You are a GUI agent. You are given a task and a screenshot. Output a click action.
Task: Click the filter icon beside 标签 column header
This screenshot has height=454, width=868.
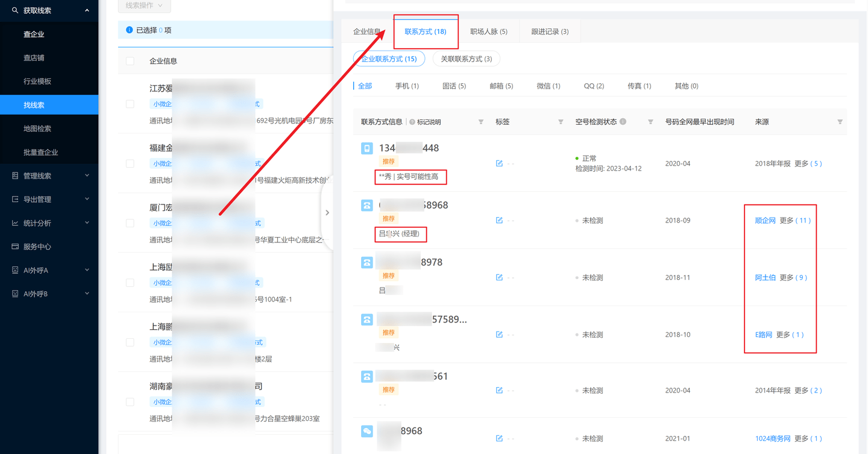tap(561, 122)
